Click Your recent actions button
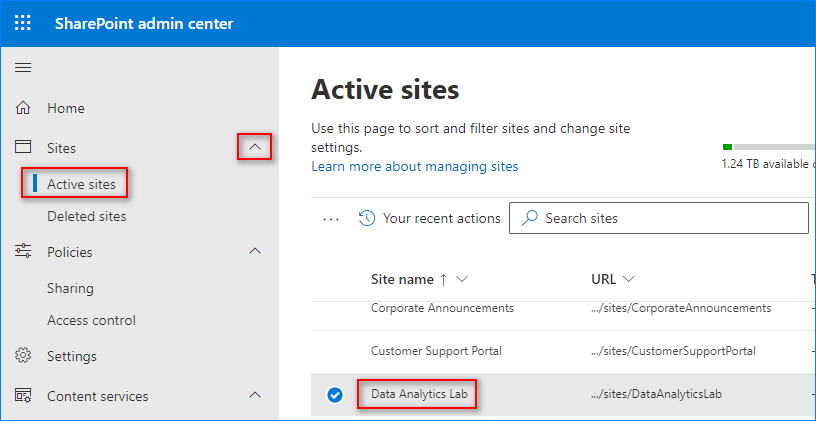Screen dimensions: 816x421 click(429, 218)
